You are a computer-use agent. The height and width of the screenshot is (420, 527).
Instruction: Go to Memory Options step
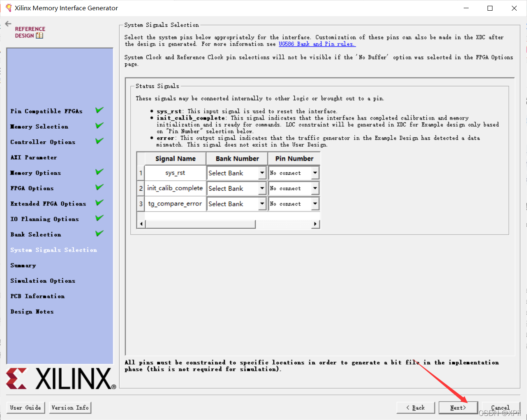[36, 173]
